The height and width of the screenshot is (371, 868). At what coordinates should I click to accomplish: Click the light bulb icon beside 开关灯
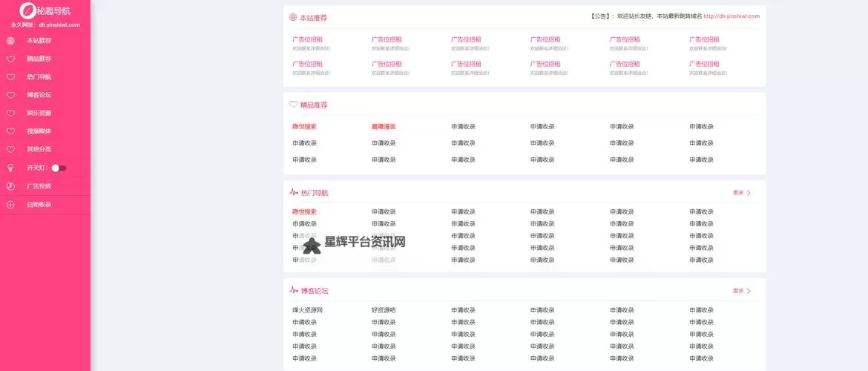pos(10,168)
